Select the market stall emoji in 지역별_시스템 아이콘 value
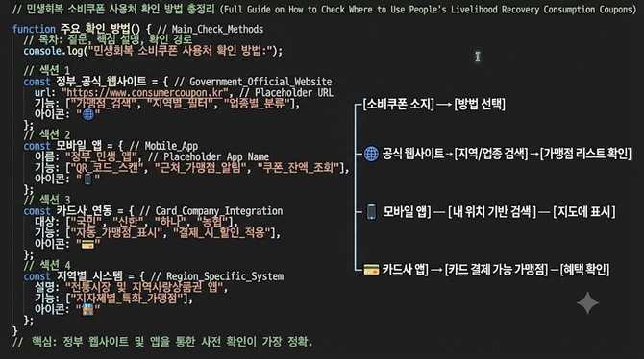The height and width of the screenshot is (359, 644). 87,309
